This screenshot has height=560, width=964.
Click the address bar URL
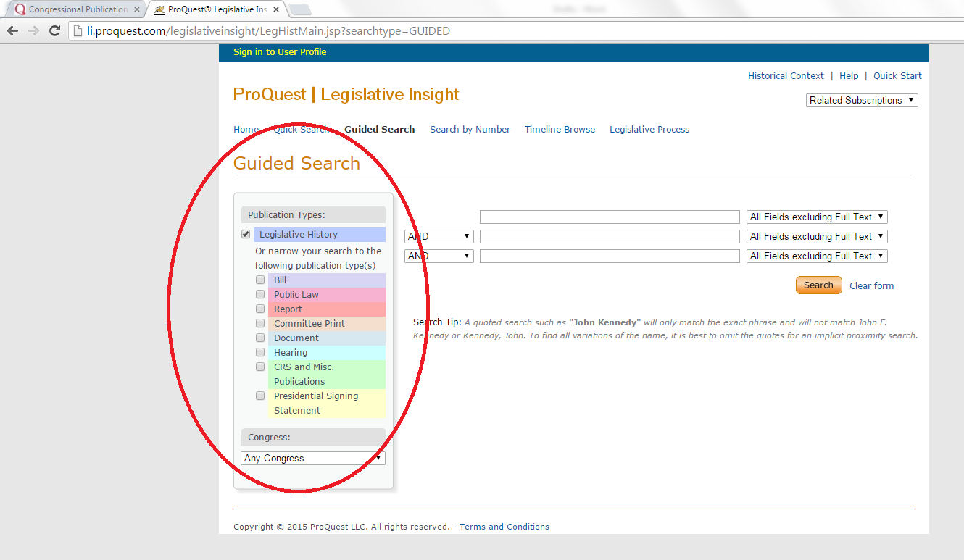[x=268, y=31]
